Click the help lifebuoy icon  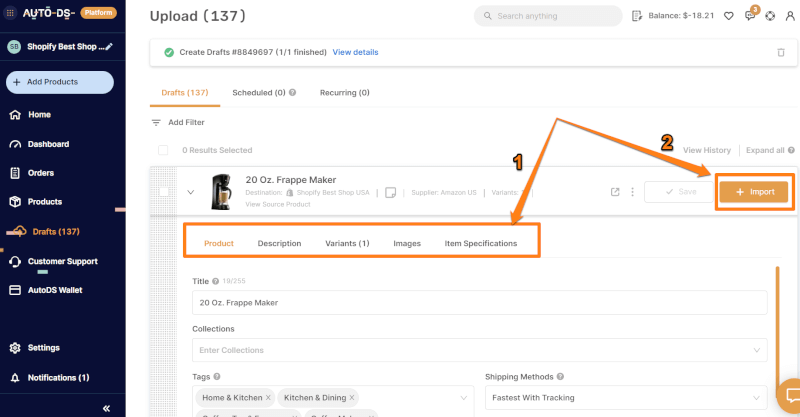[771, 16]
